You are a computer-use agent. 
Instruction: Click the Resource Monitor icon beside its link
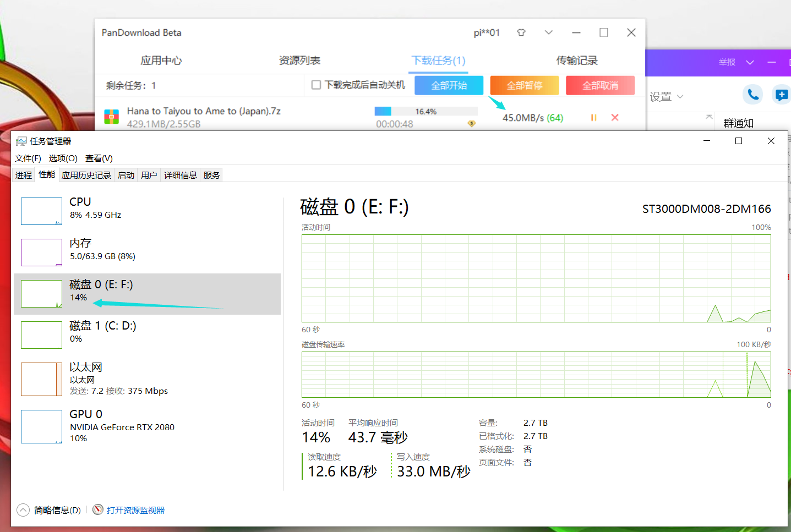98,509
